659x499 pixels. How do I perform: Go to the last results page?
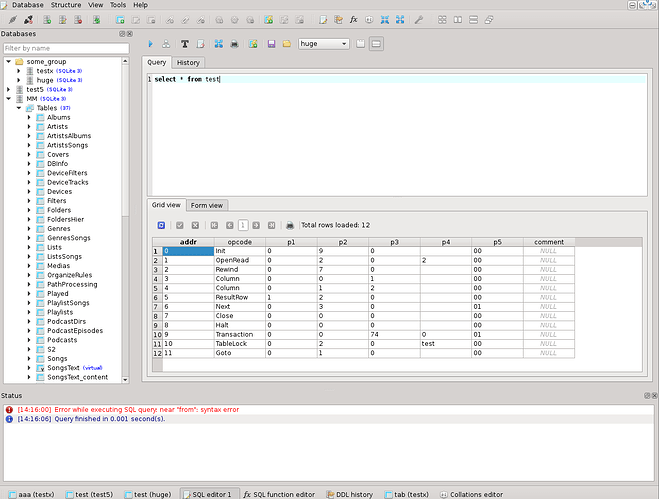point(272,225)
